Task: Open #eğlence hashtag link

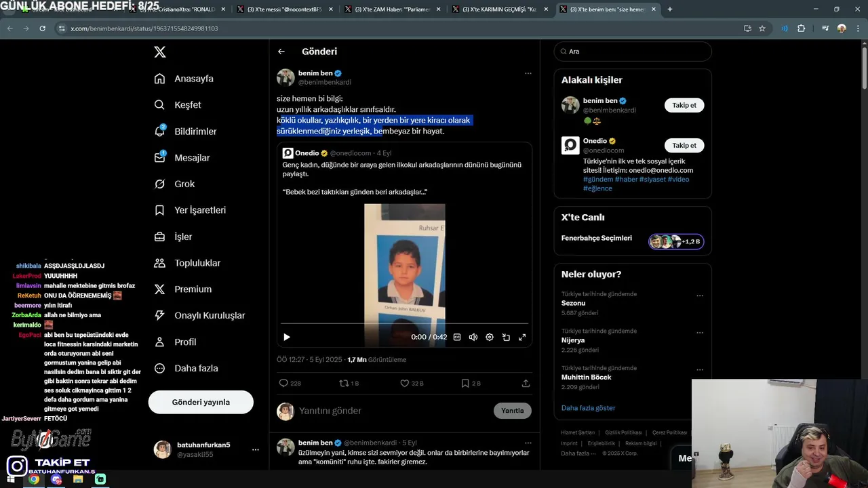Action: click(597, 188)
